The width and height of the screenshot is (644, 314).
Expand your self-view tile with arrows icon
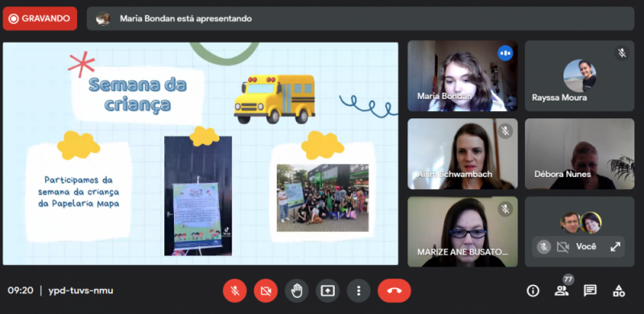pyautogui.click(x=615, y=246)
